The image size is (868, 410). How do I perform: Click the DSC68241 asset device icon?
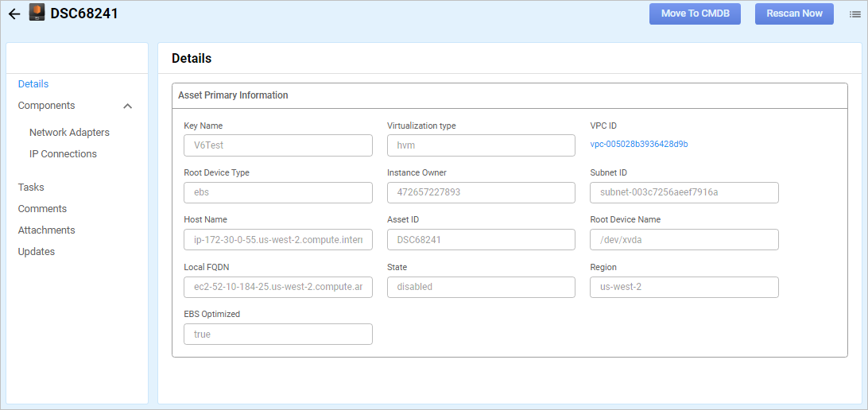tap(37, 13)
